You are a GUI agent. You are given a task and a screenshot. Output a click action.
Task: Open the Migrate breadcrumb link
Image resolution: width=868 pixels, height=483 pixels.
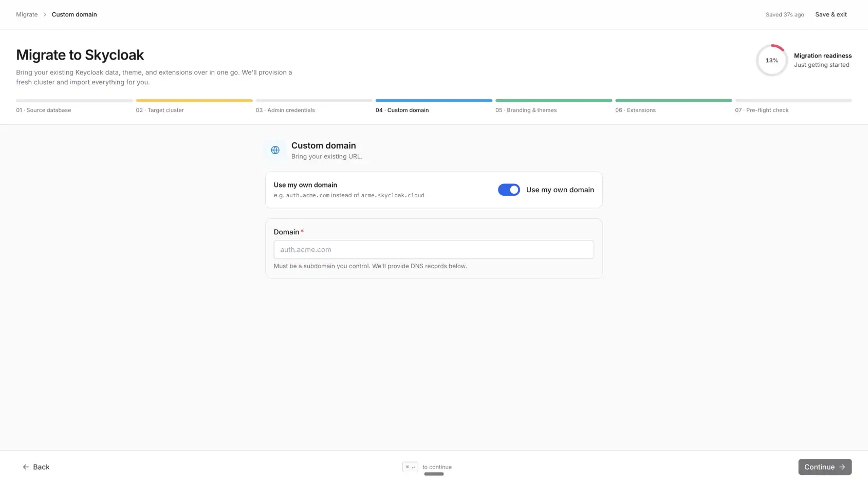tap(27, 14)
